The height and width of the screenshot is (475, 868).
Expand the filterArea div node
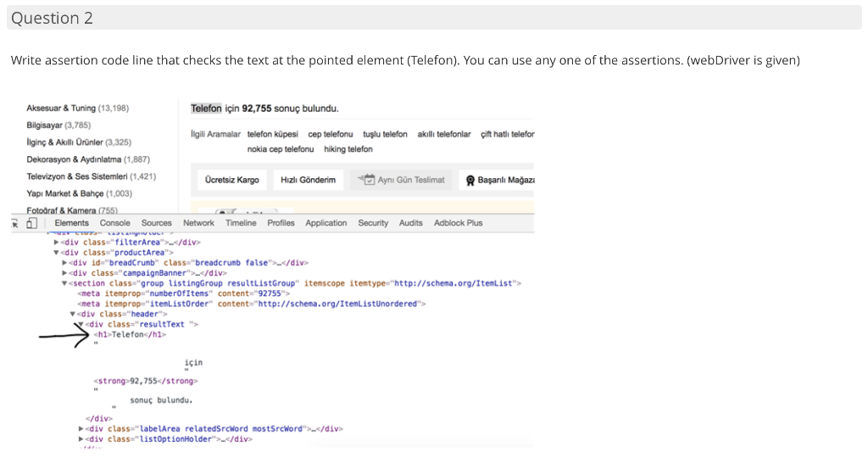coord(57,243)
